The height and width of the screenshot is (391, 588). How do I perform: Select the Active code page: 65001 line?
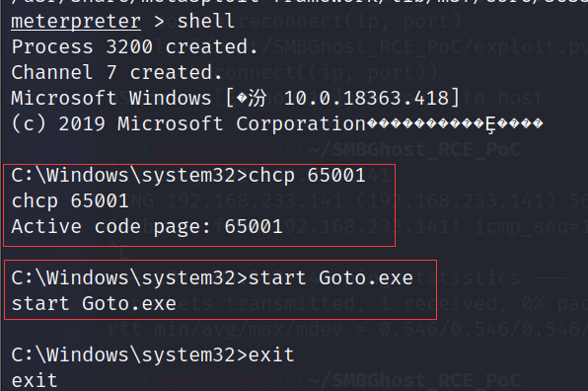click(147, 227)
